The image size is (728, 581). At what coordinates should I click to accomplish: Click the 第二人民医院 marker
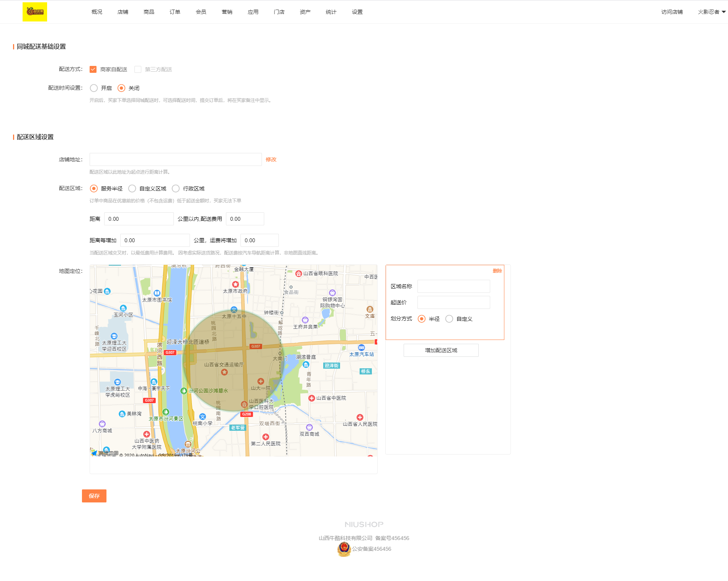(266, 437)
